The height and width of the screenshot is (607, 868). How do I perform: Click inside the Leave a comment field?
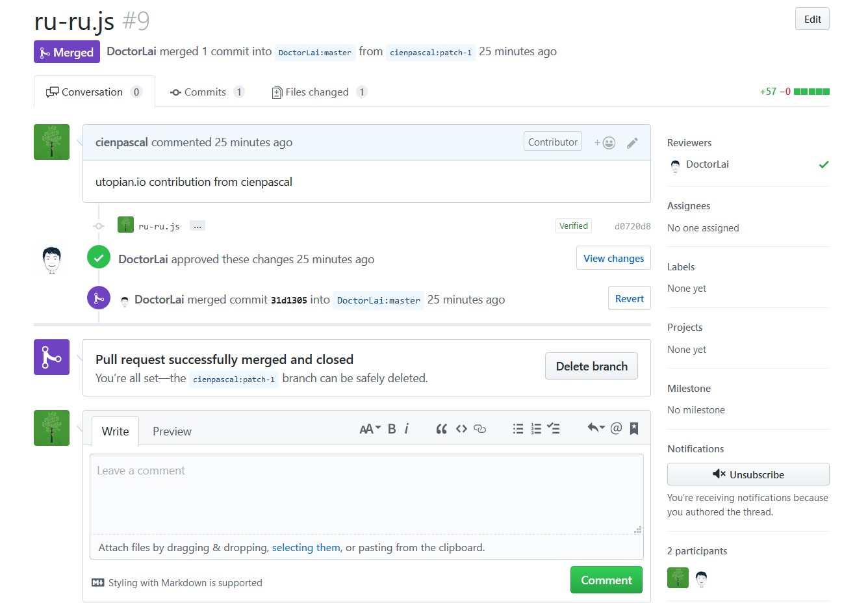tap(366, 494)
